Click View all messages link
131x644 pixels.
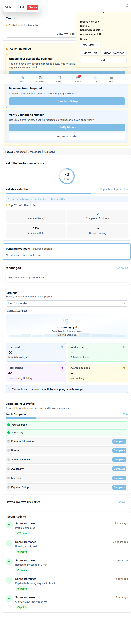tap(123, 268)
